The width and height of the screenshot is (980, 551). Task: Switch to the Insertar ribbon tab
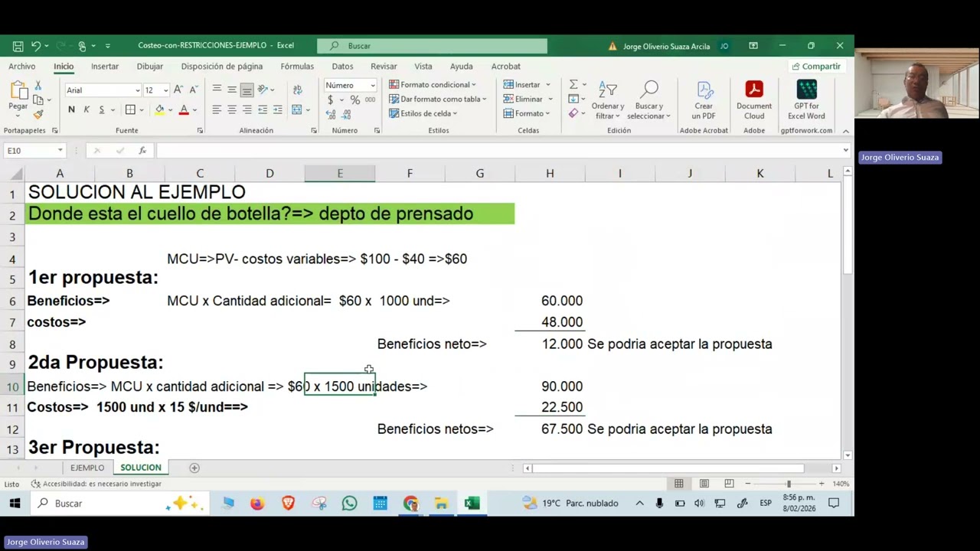tap(105, 67)
